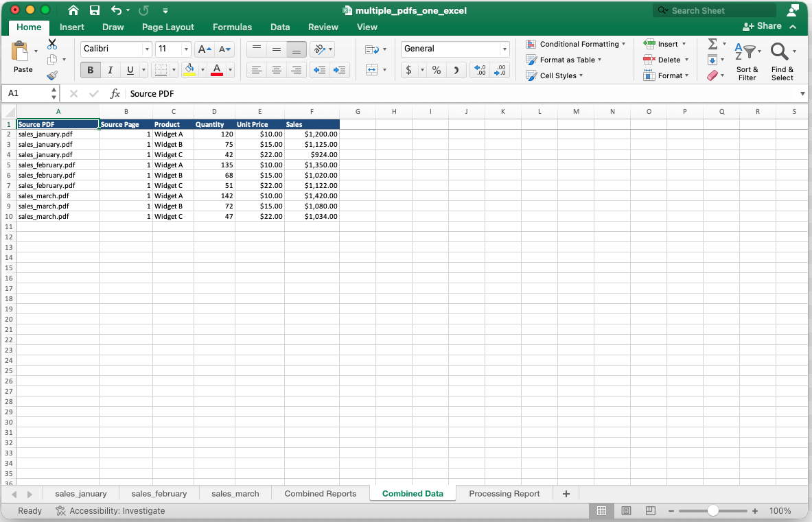Activate the Format Painter brush

point(52,75)
